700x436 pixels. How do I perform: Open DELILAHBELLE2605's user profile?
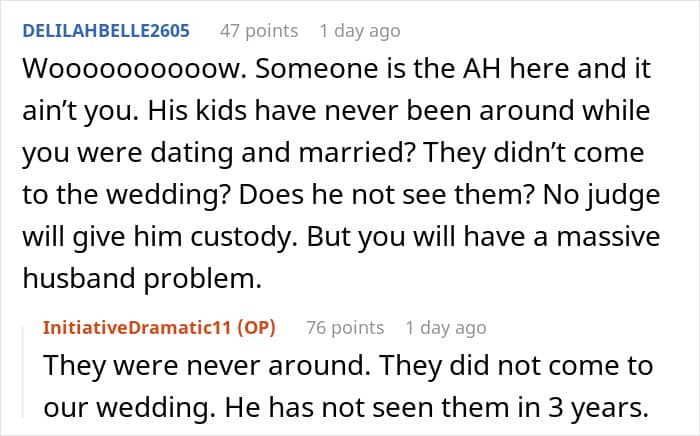click(x=103, y=31)
